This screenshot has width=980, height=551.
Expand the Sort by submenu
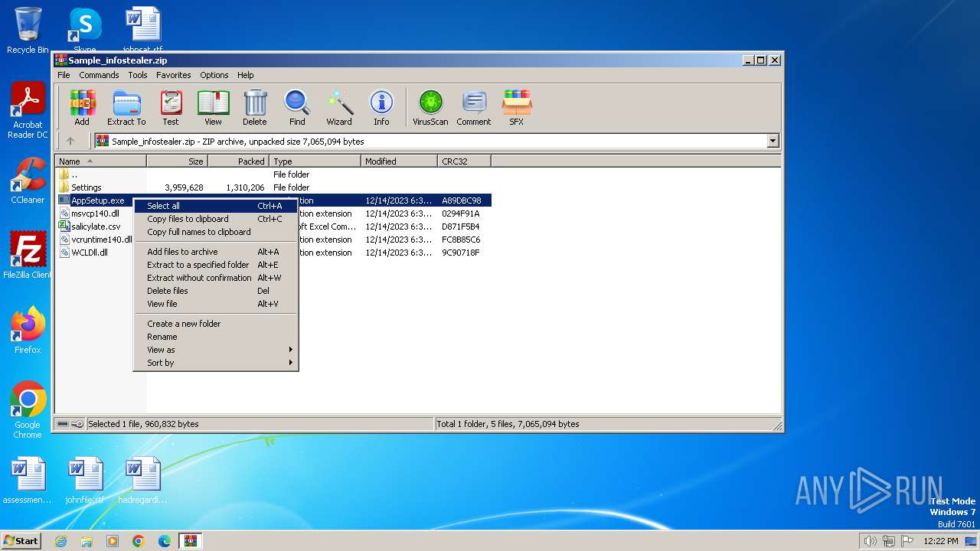216,363
